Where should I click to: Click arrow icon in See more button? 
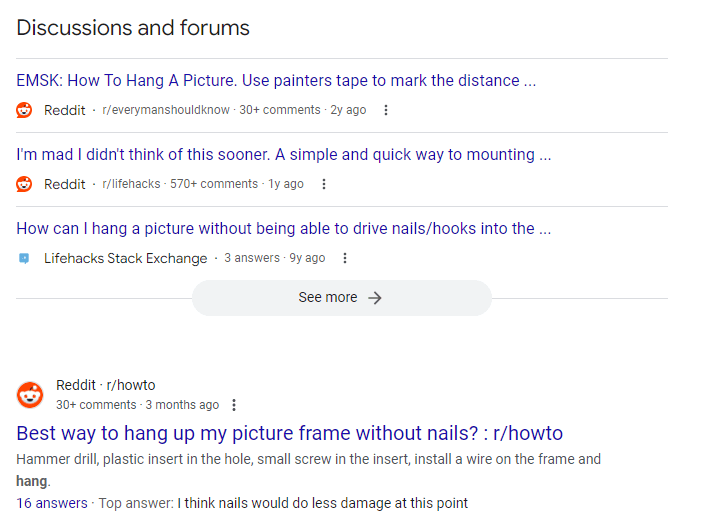point(375,298)
